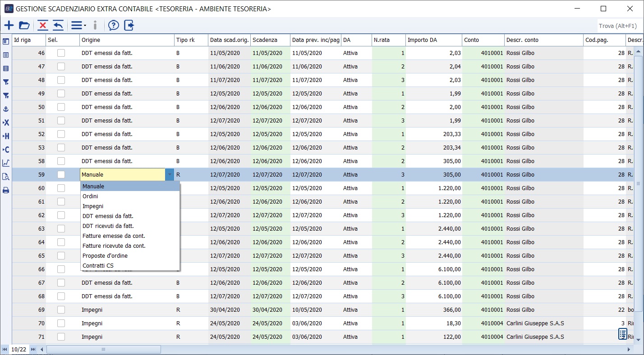Click the Descr. conto column header
This screenshot has height=355, width=644.
(x=544, y=40)
